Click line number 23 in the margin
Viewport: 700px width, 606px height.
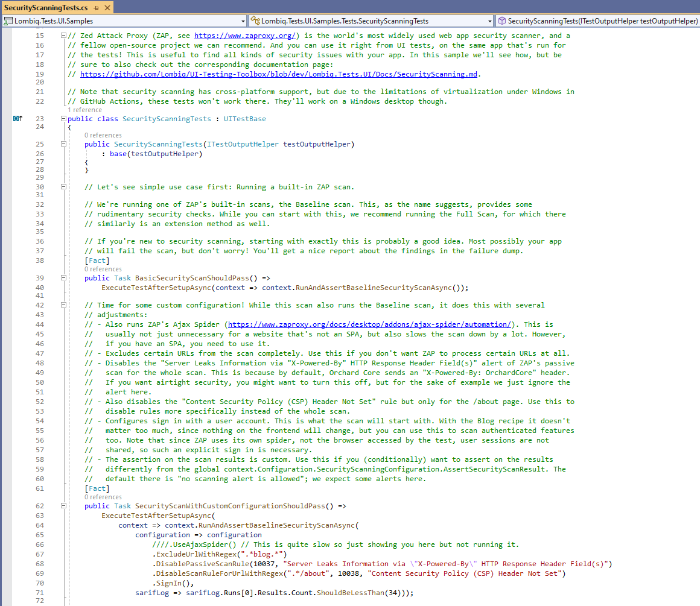click(40, 119)
